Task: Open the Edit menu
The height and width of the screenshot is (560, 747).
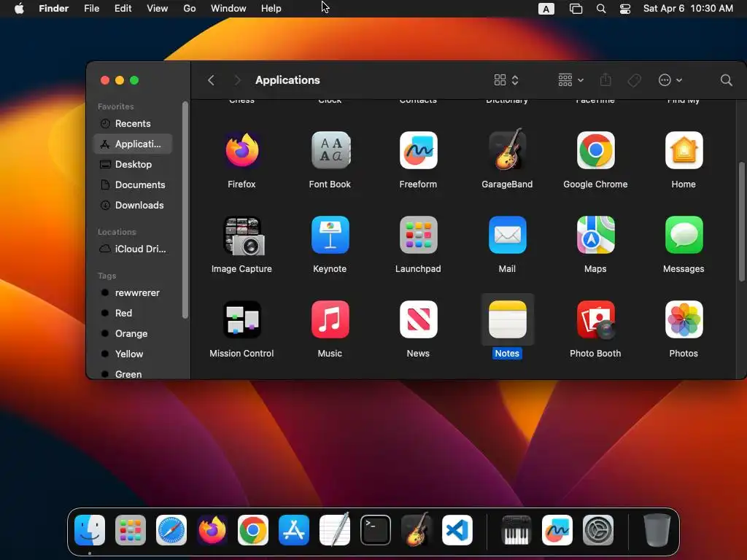Action: coord(123,9)
